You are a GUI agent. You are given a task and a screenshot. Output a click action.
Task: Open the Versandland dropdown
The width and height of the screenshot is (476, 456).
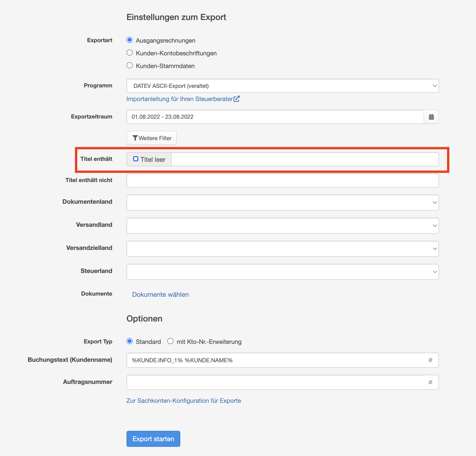[282, 226]
